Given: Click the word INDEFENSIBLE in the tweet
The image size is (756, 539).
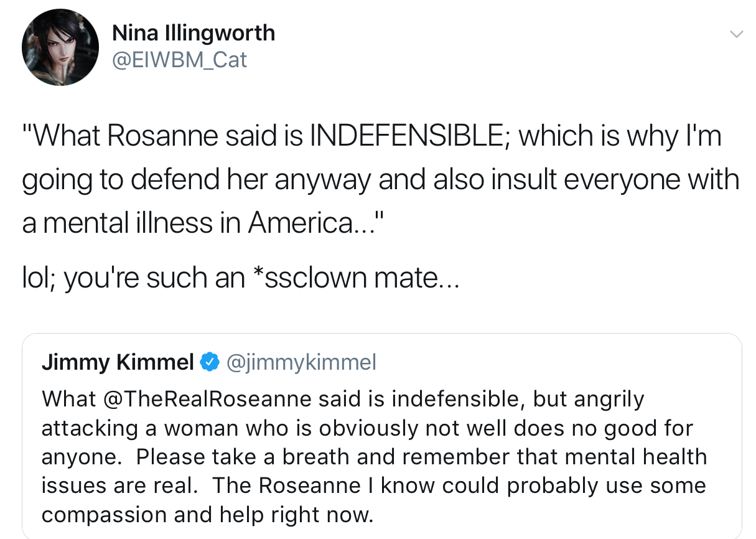Looking at the screenshot, I should pos(409,135).
